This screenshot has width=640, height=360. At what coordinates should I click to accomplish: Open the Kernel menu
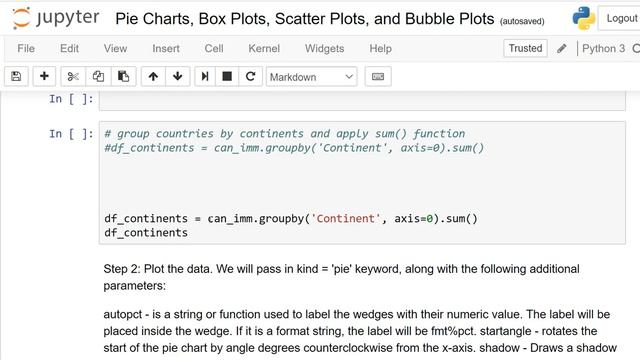coord(264,49)
